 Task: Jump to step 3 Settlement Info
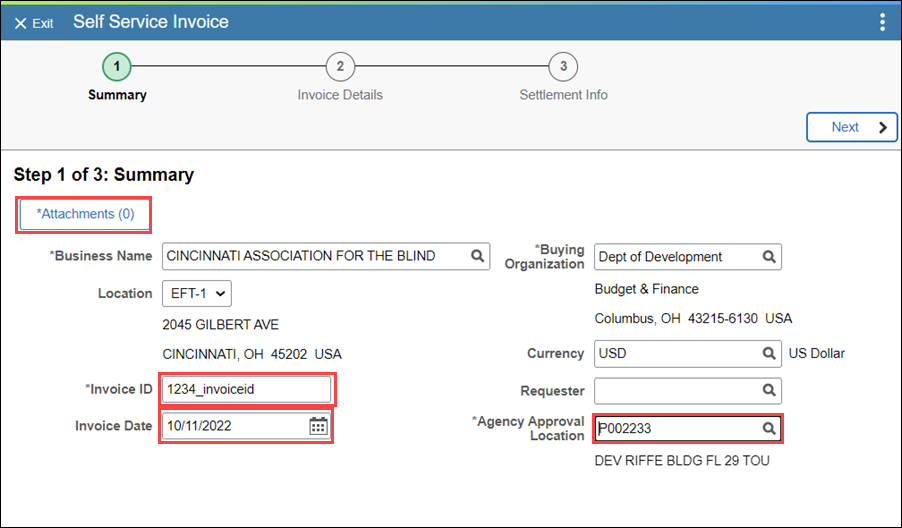click(563, 67)
